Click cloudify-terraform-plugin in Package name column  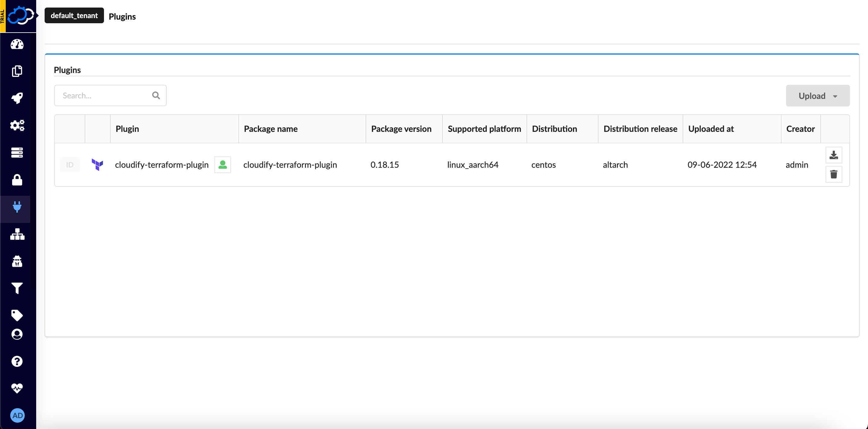pyautogui.click(x=290, y=165)
